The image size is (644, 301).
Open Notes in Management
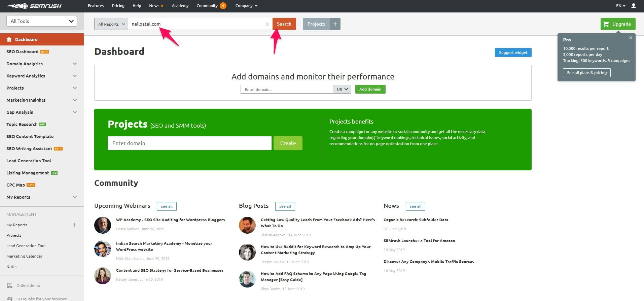pos(12,267)
